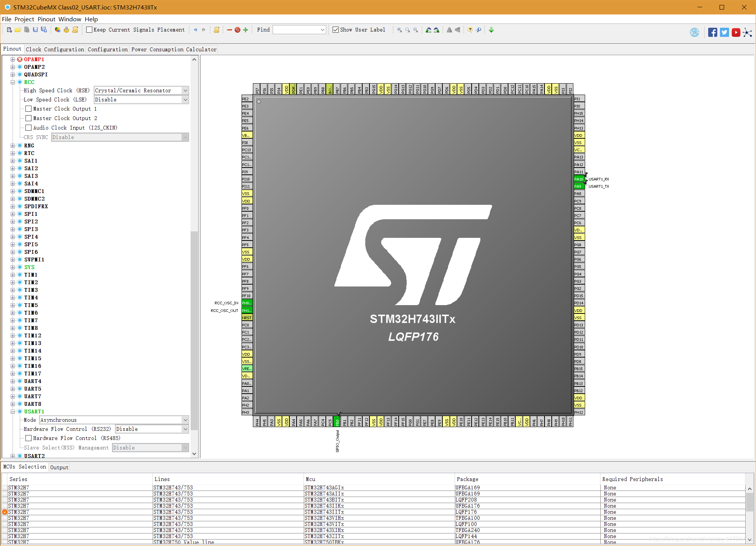756x546 pixels.
Task: Expand the SYS tree node
Action: [13, 267]
